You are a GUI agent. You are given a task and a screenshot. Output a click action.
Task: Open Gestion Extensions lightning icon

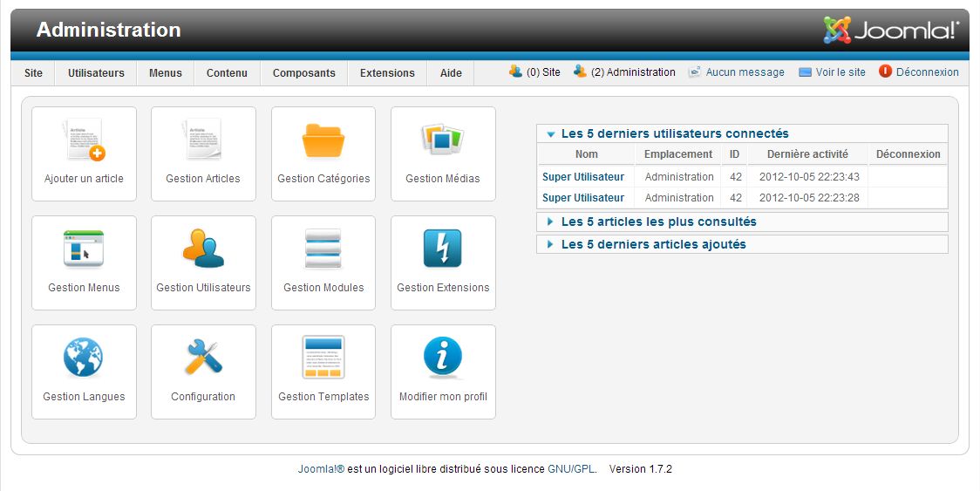[443, 250]
